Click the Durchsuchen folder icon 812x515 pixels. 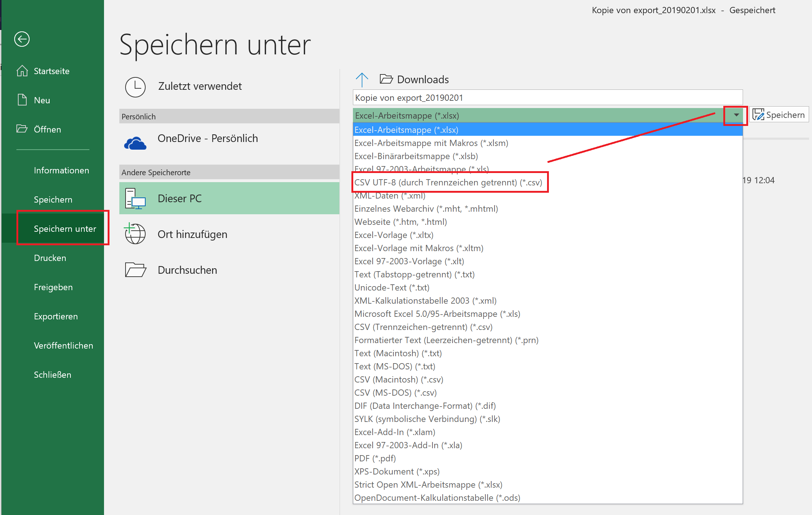tap(135, 270)
